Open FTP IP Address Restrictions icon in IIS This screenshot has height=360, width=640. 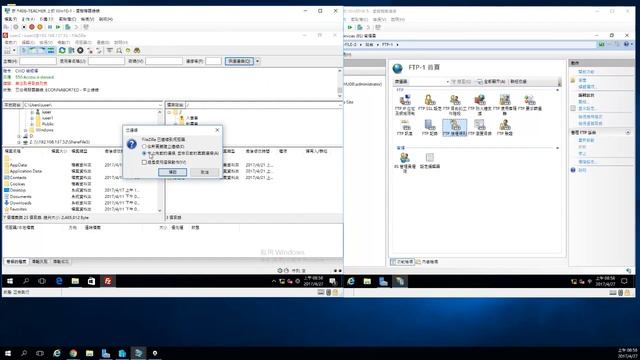405,104
